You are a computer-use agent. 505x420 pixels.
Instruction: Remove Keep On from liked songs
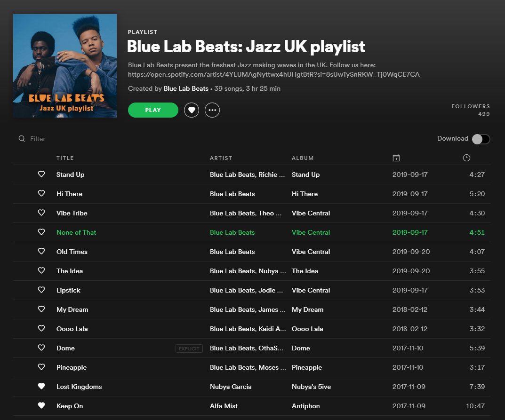click(x=41, y=406)
